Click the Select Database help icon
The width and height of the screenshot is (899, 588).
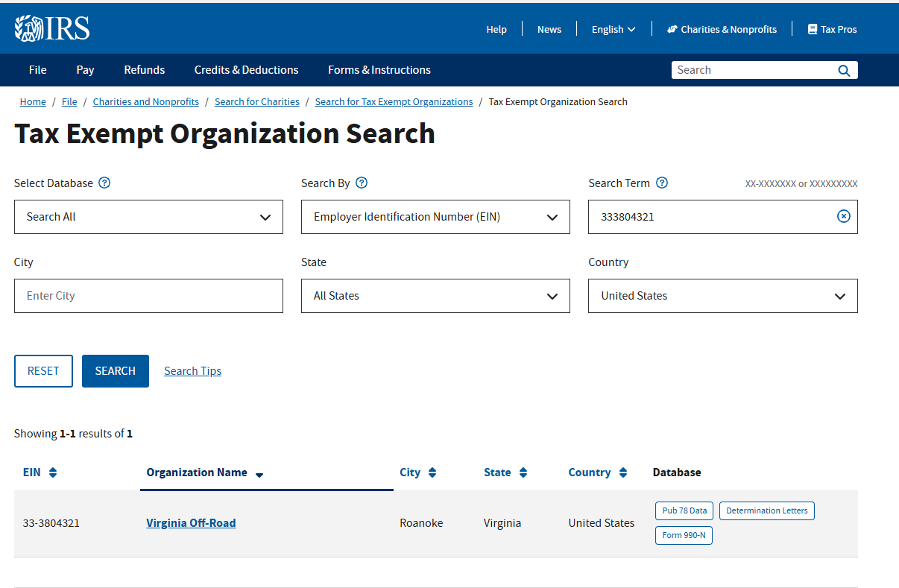(x=104, y=183)
